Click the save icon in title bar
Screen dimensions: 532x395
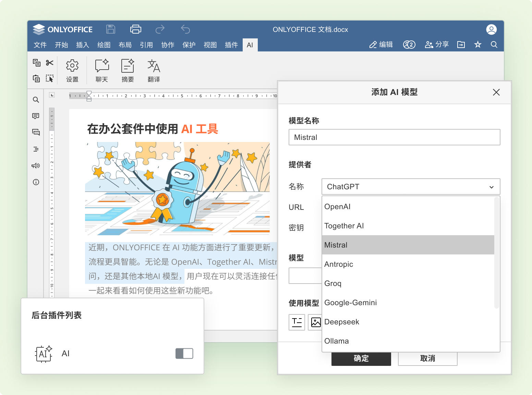111,29
